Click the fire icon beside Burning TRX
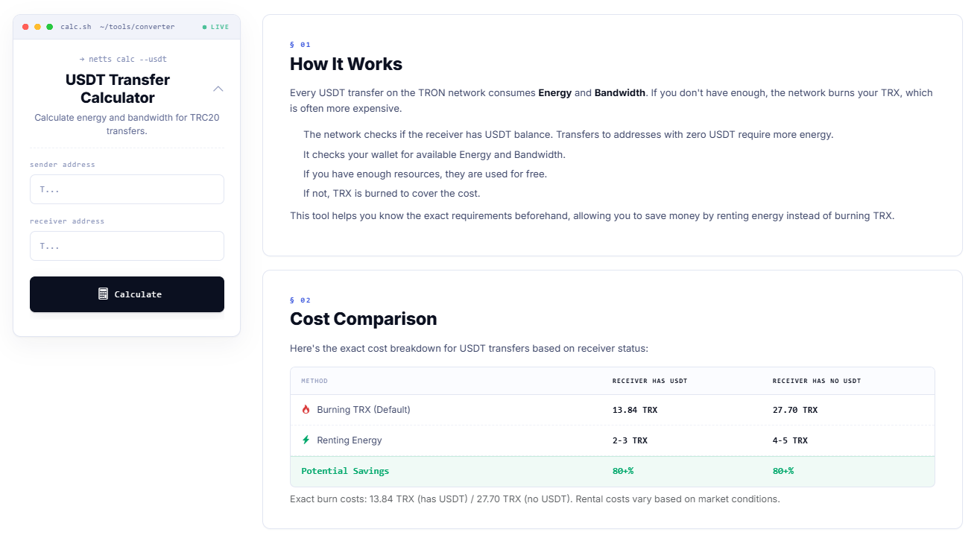 tap(306, 410)
